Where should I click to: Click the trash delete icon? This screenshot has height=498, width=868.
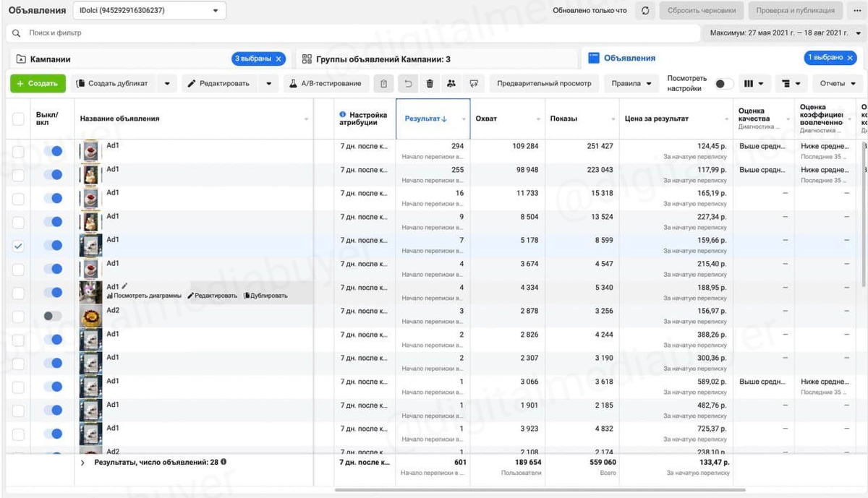tap(430, 84)
